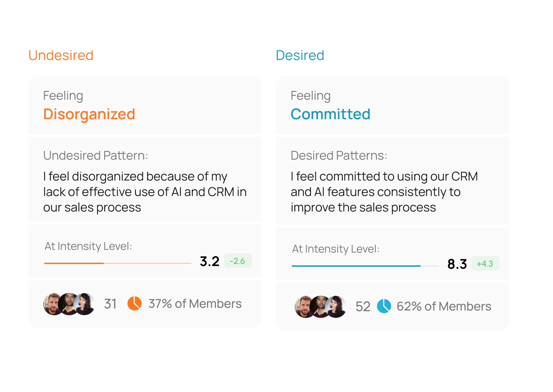Open the Disorganized feeling title
Screen dimensions: 553x392
[x=89, y=114]
